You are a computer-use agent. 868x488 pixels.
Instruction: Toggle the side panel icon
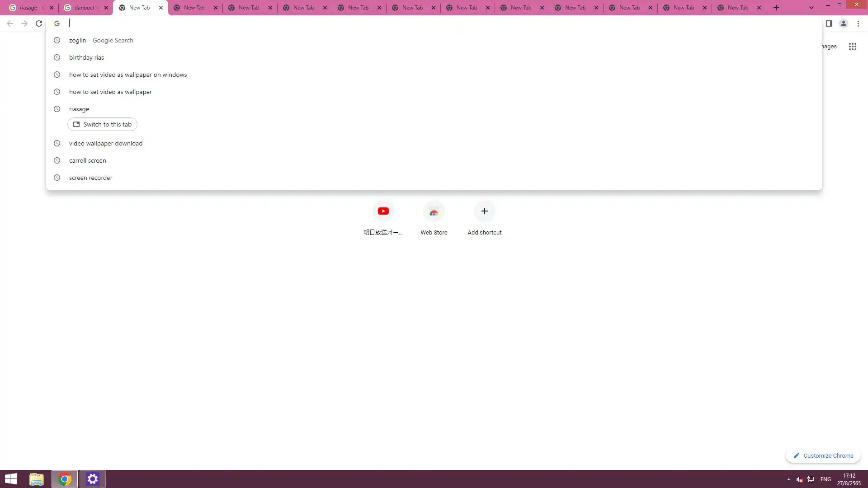tap(829, 23)
